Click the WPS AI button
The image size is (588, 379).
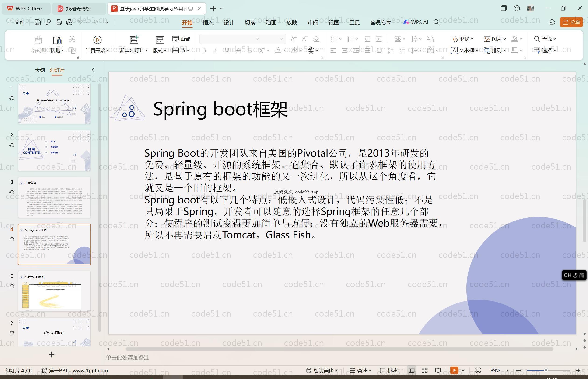coord(416,22)
